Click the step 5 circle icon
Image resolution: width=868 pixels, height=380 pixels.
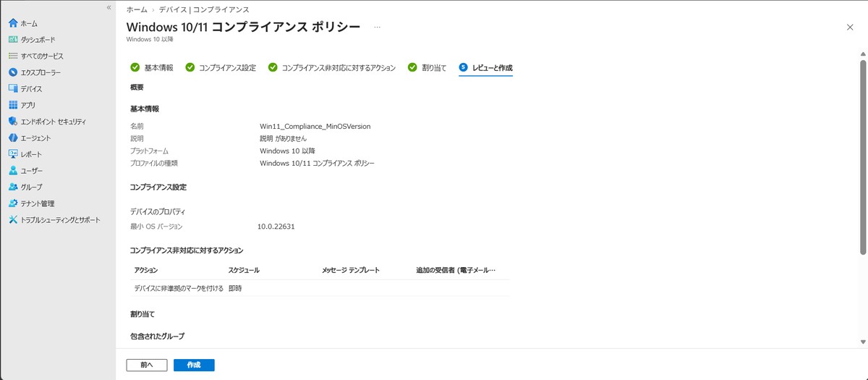pos(463,67)
